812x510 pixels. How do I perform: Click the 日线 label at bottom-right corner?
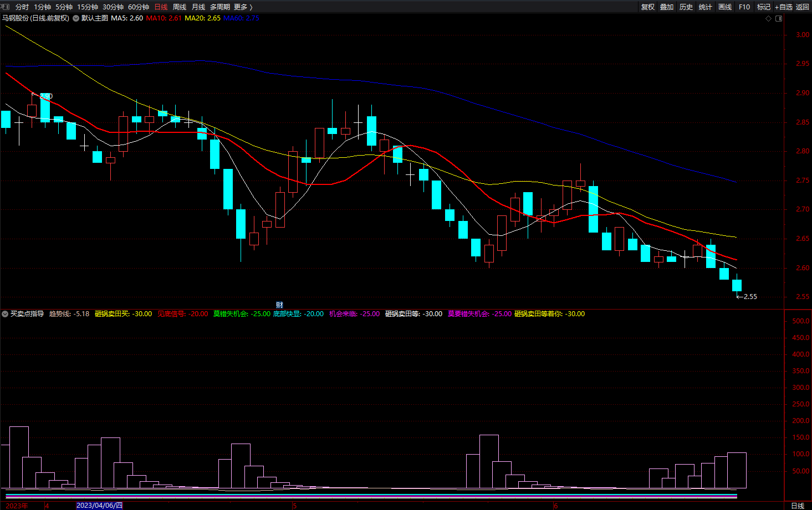(x=798, y=506)
